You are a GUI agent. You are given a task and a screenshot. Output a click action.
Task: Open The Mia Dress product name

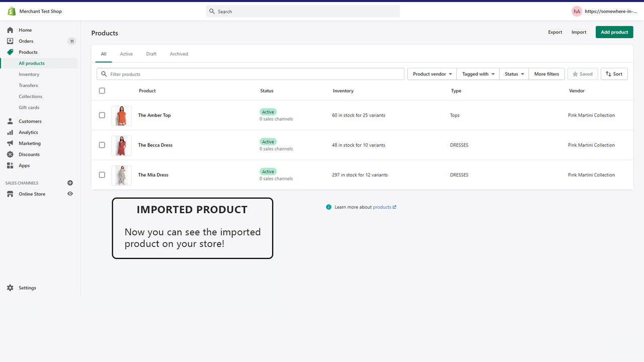pyautogui.click(x=153, y=175)
